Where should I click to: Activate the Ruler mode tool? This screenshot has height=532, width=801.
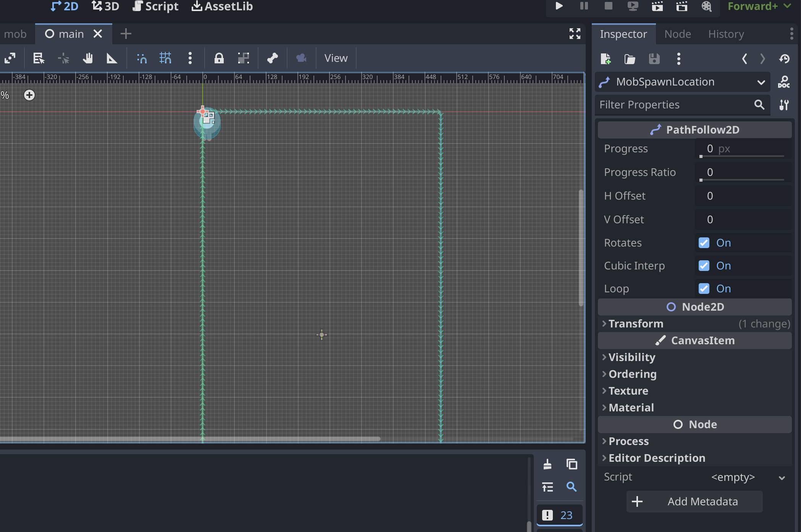(111, 58)
